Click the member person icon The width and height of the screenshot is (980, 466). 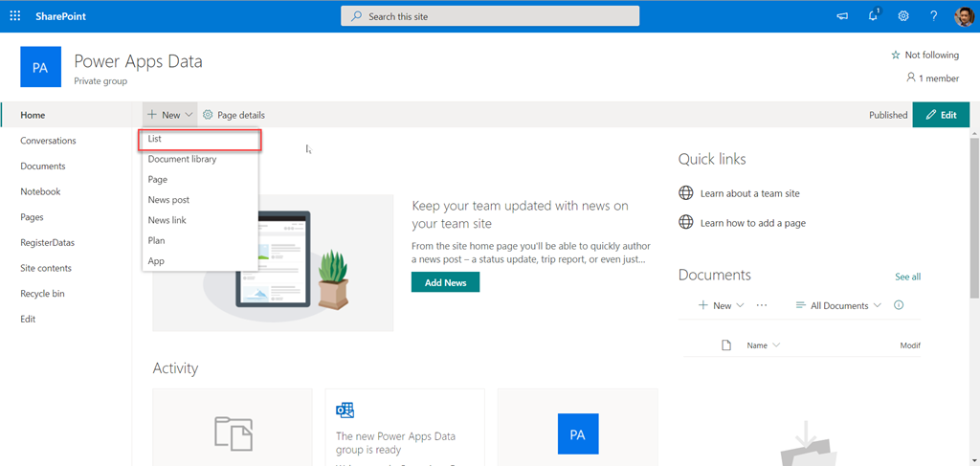click(x=911, y=78)
